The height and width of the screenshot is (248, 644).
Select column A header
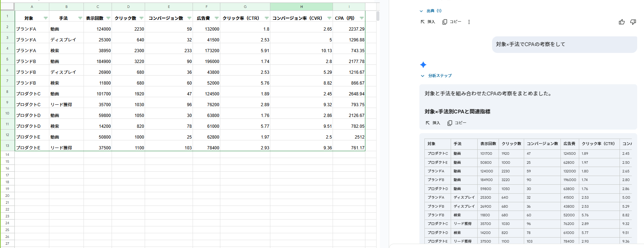pos(32,6)
